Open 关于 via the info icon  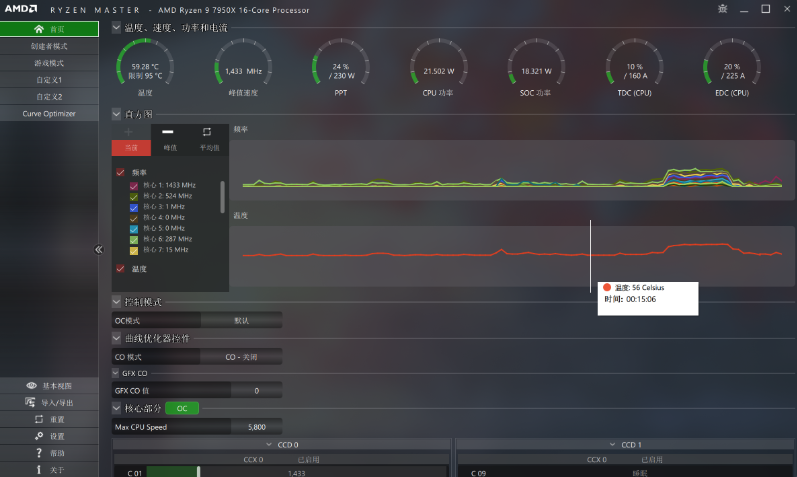tap(39, 469)
